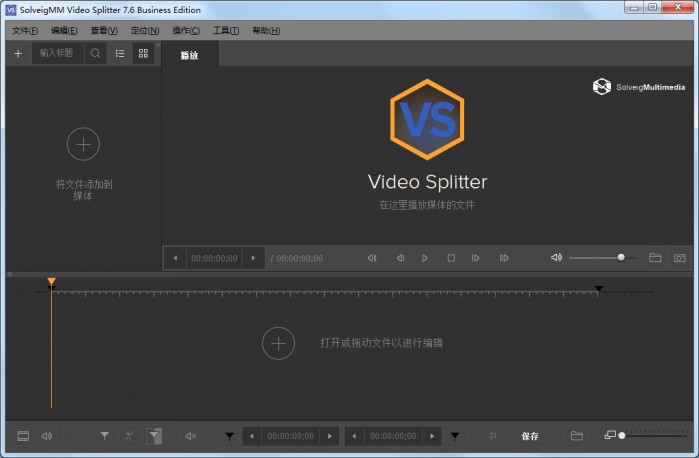Click the fragment start time field
The image size is (699, 458).
point(291,436)
